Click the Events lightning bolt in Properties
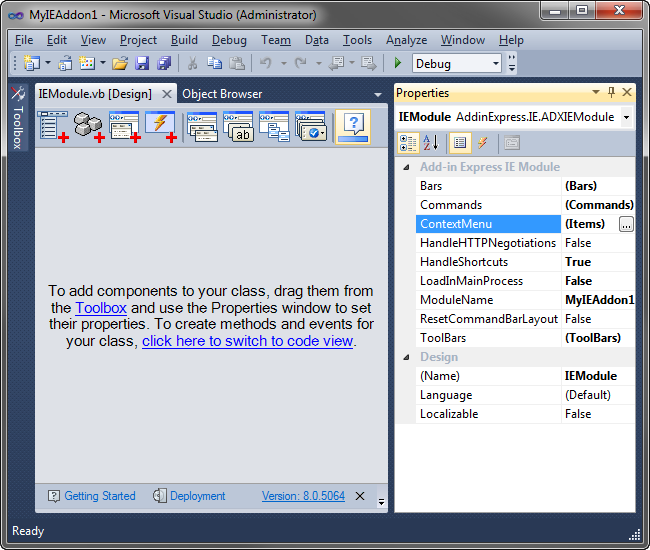The image size is (650, 550). (482, 143)
